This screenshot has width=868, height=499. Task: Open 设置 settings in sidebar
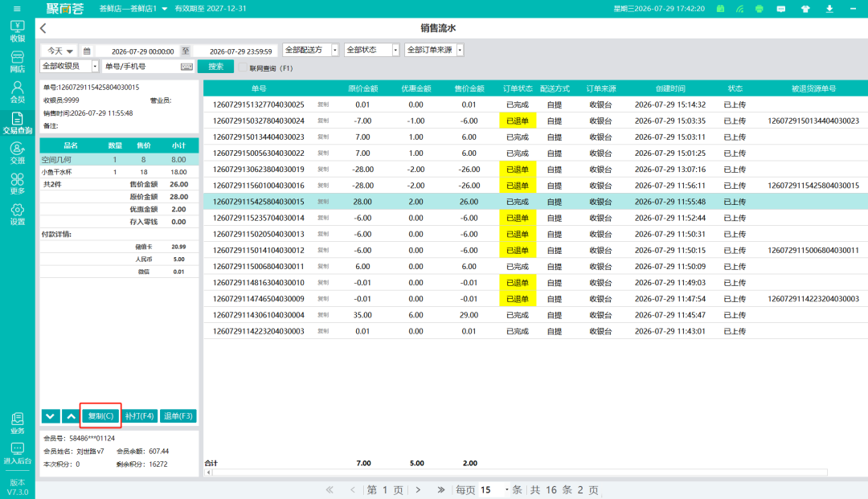[17, 214]
